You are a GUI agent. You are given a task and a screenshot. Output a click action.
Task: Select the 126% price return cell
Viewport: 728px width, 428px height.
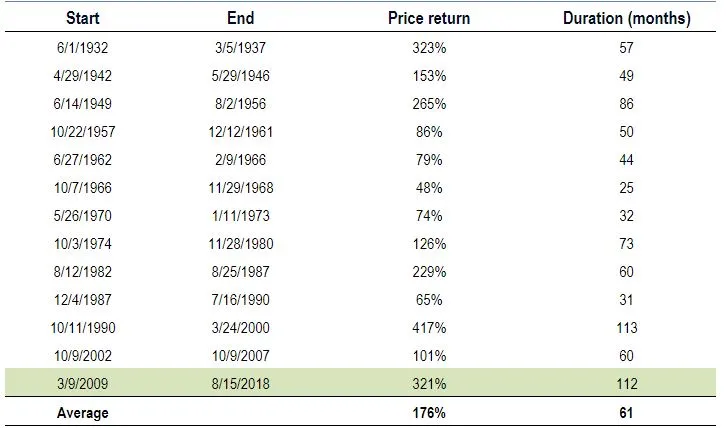429,244
